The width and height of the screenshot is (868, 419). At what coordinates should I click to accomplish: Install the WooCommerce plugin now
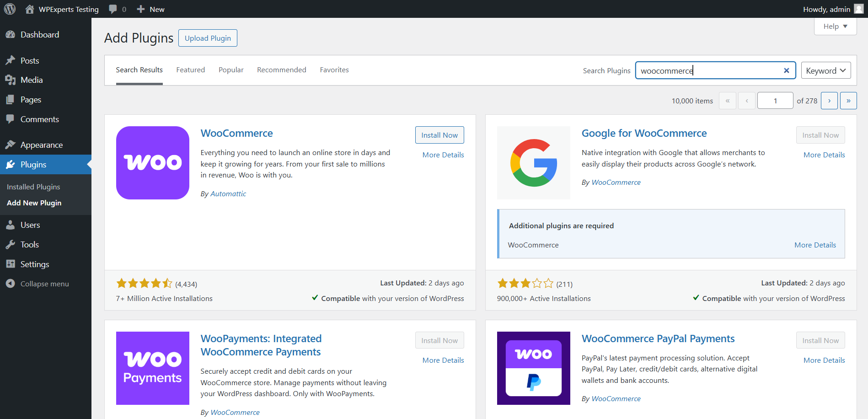pyautogui.click(x=439, y=135)
